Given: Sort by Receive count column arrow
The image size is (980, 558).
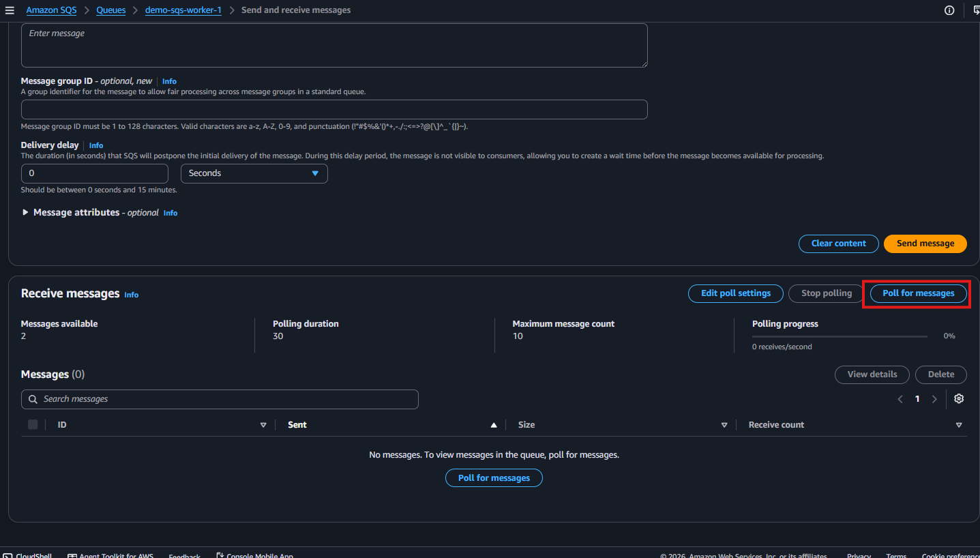Looking at the screenshot, I should [959, 425].
